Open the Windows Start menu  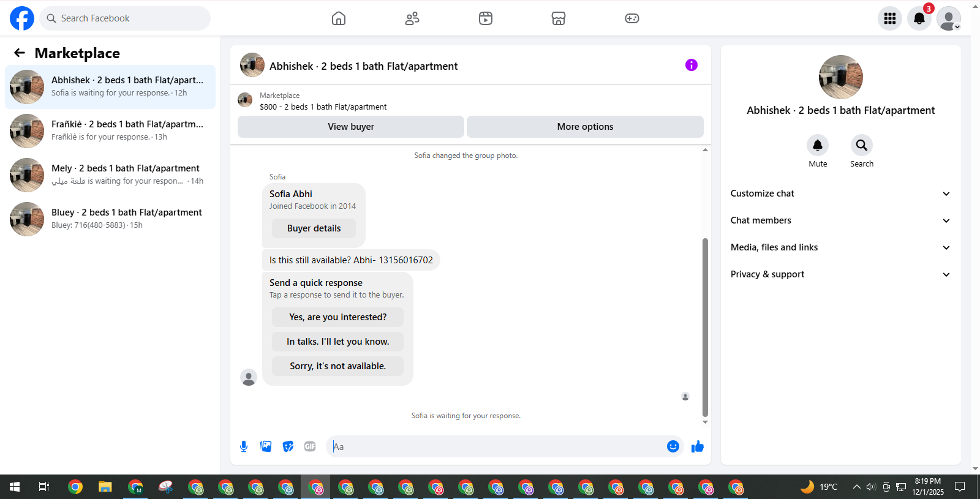coord(15,487)
